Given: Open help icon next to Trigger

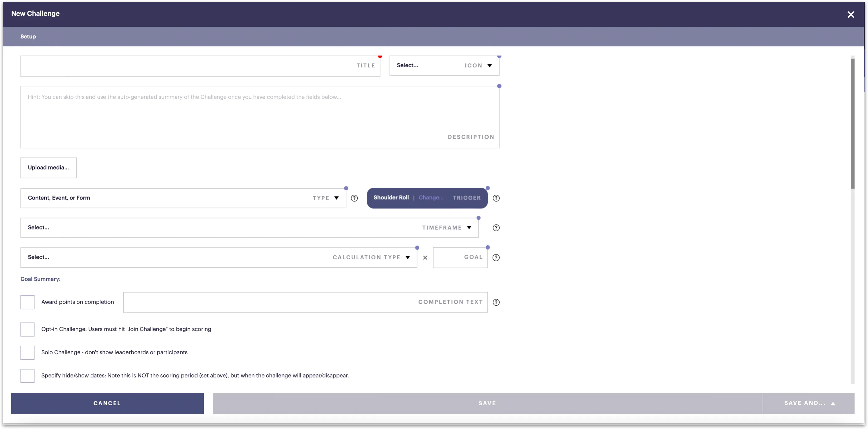Looking at the screenshot, I should [496, 198].
